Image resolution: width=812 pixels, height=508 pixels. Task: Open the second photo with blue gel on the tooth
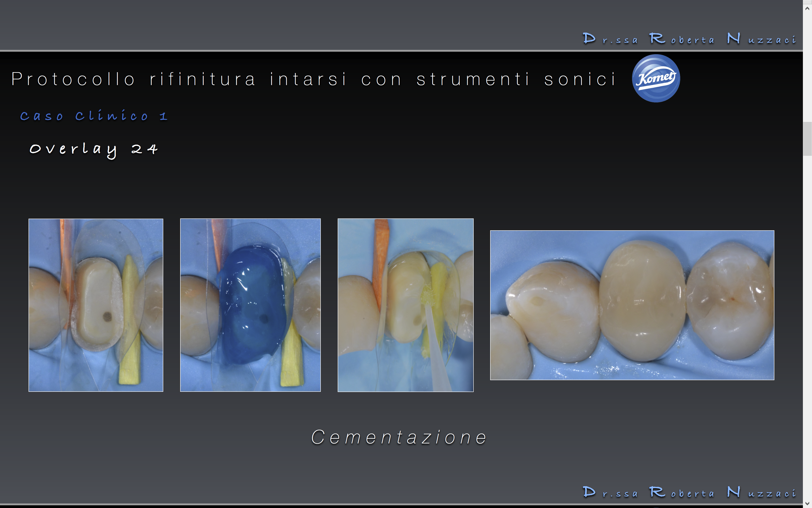point(250,305)
